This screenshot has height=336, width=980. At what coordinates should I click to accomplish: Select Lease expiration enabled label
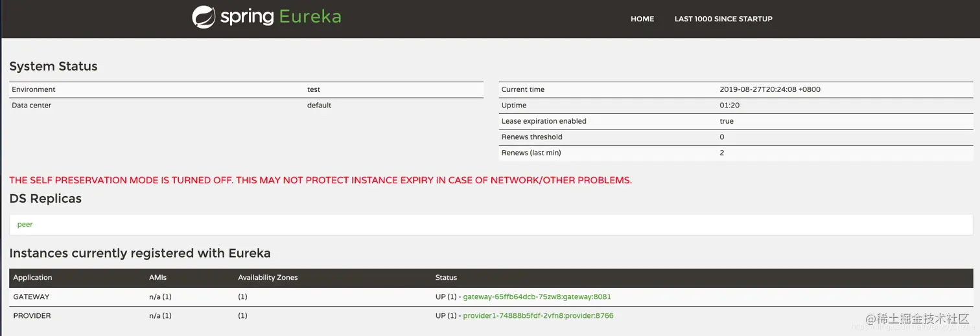(544, 121)
